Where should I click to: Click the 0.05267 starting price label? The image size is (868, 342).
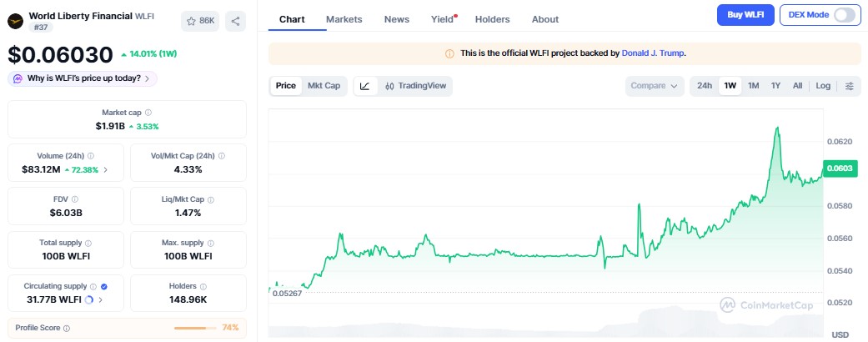pyautogui.click(x=287, y=294)
